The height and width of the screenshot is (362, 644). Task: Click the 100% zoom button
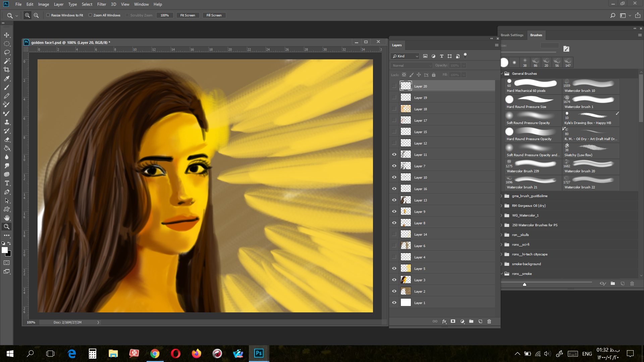click(165, 15)
